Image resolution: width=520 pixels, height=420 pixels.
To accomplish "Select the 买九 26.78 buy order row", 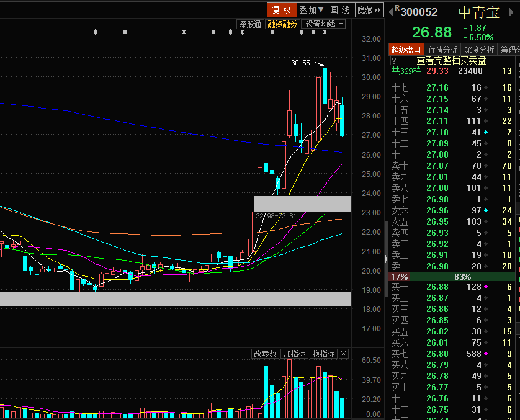I will (452, 376).
